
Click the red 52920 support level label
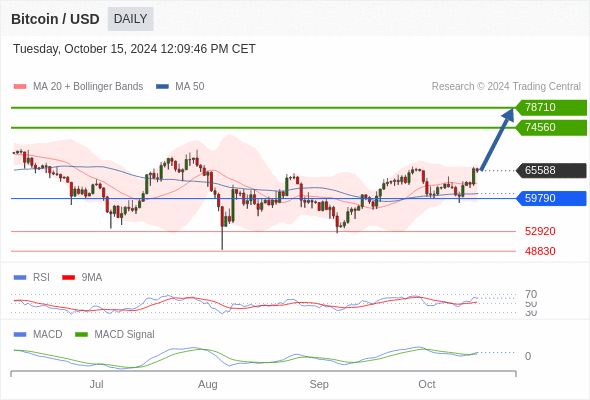tap(540, 231)
